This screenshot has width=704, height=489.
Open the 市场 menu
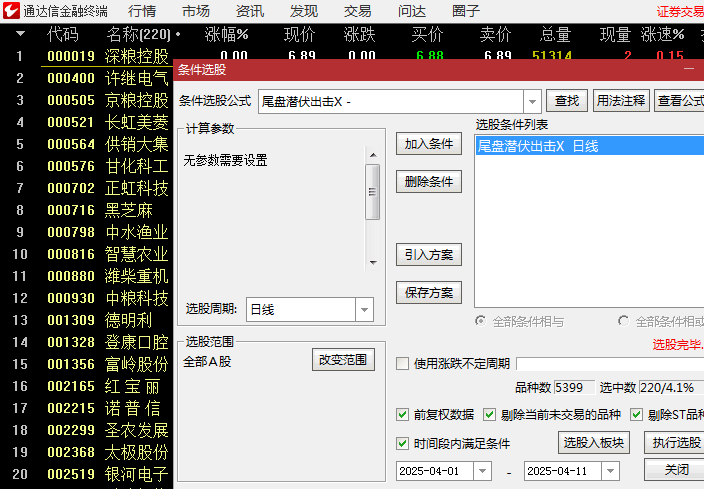click(x=196, y=11)
